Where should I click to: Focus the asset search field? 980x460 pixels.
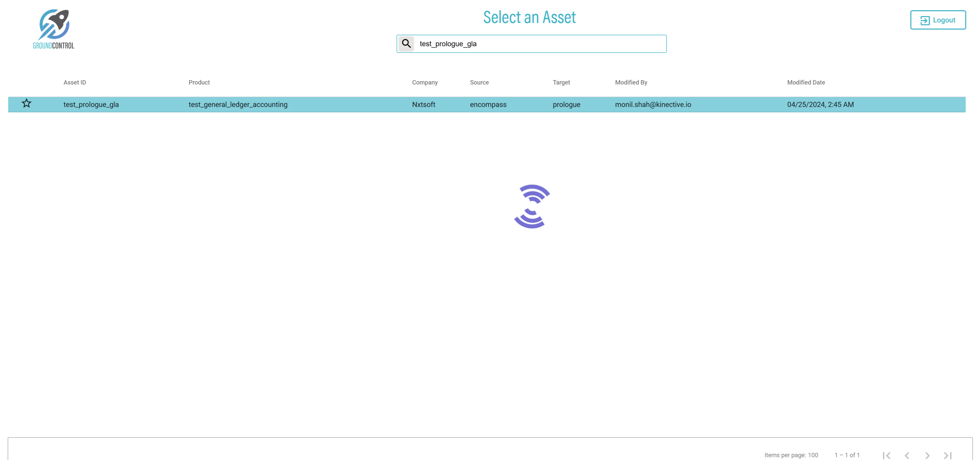[540, 44]
